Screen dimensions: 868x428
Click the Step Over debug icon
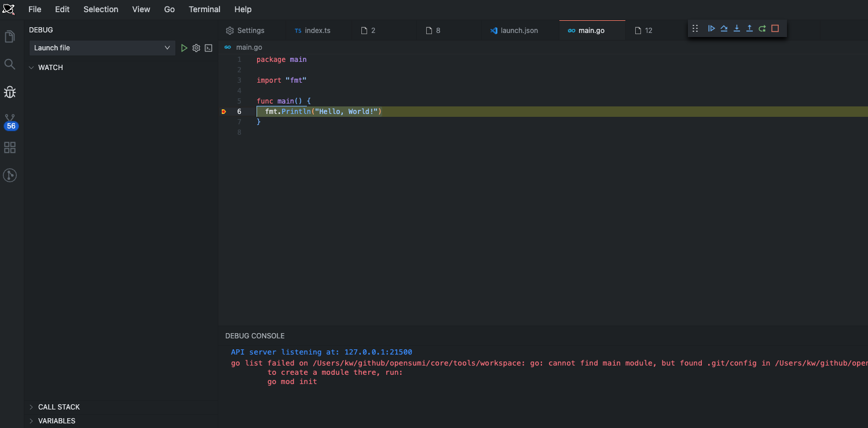[724, 28]
